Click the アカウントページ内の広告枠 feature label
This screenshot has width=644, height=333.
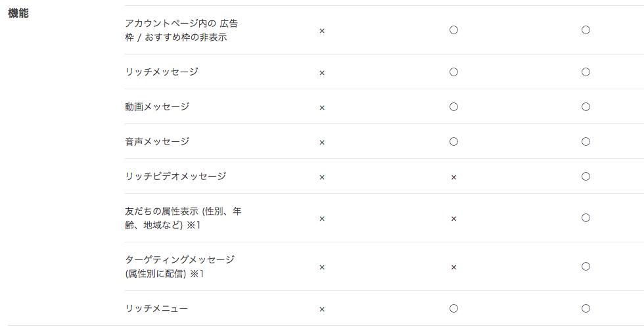[x=181, y=30]
